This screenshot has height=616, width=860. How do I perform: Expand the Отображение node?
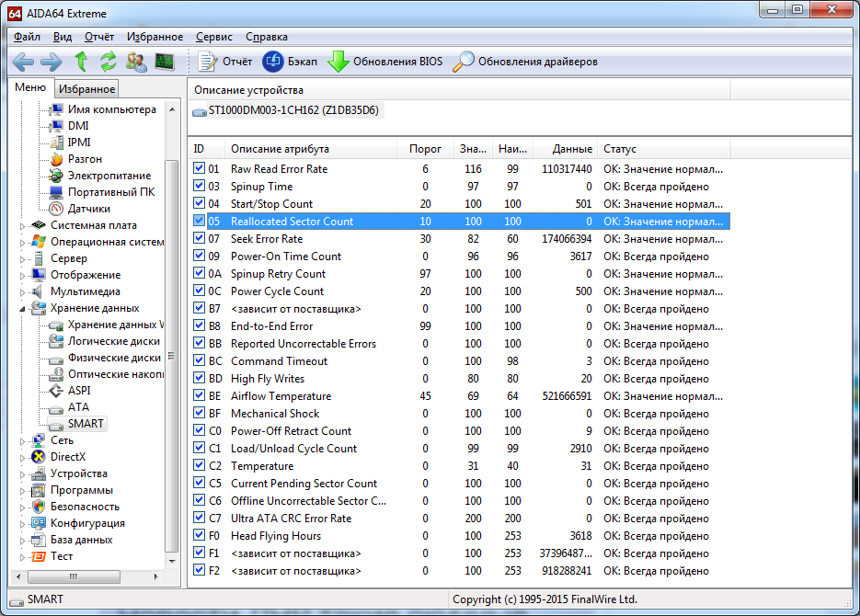pos(22,275)
